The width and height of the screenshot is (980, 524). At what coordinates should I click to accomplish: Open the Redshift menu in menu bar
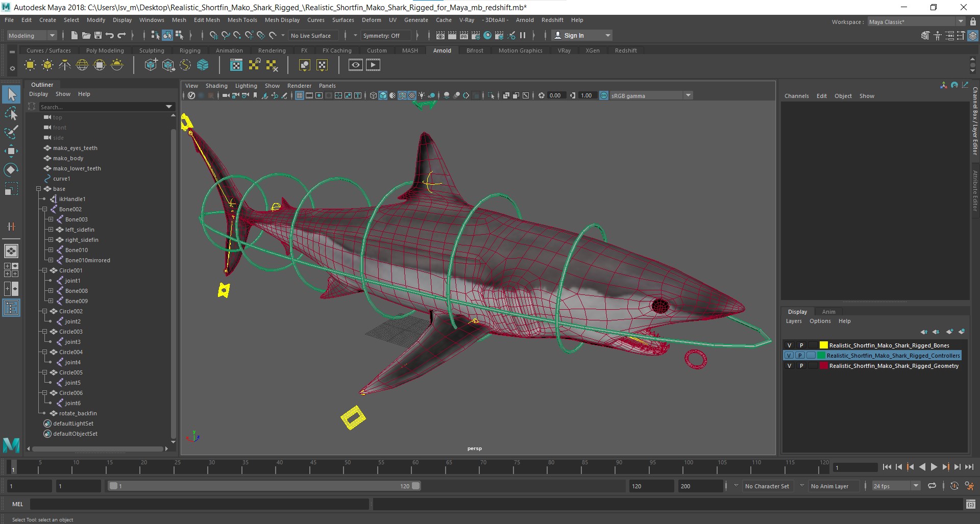[552, 20]
